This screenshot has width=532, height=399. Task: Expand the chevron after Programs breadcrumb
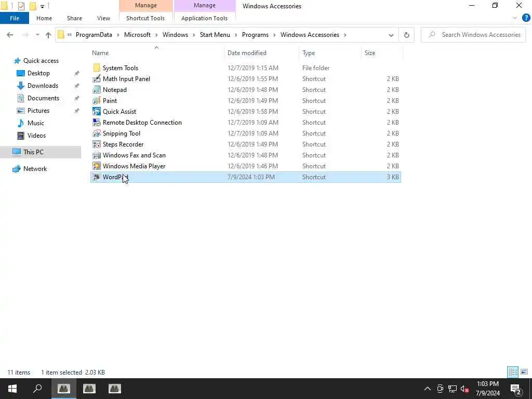pos(274,35)
